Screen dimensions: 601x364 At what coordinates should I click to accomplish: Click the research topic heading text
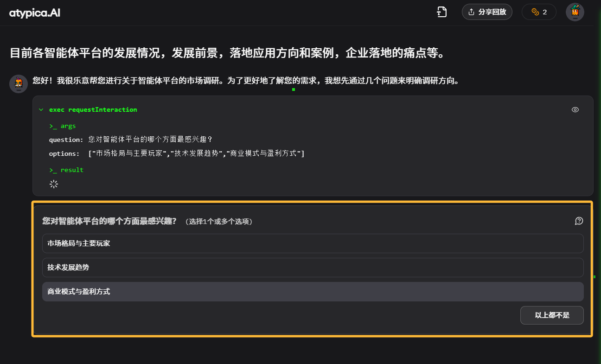click(227, 53)
